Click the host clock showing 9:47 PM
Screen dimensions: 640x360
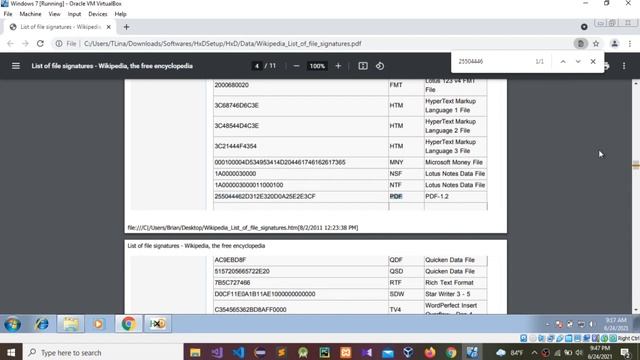click(x=600, y=352)
